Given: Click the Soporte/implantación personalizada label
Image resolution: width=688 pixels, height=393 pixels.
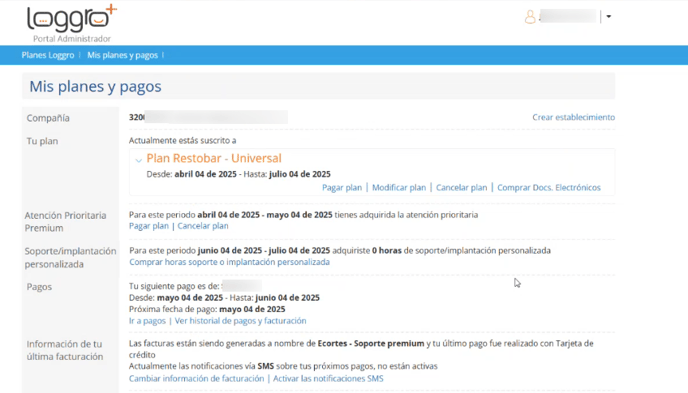Looking at the screenshot, I should coord(70,257).
